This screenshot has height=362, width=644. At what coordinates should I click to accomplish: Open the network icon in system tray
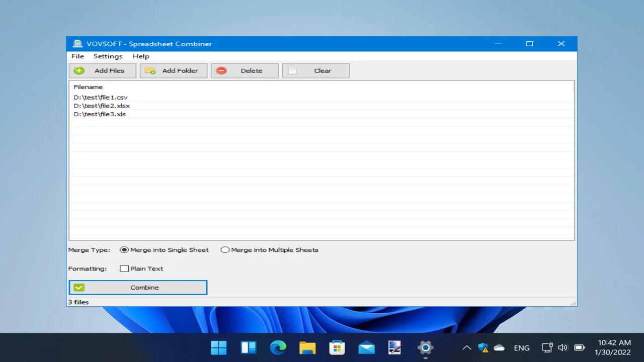[547, 348]
